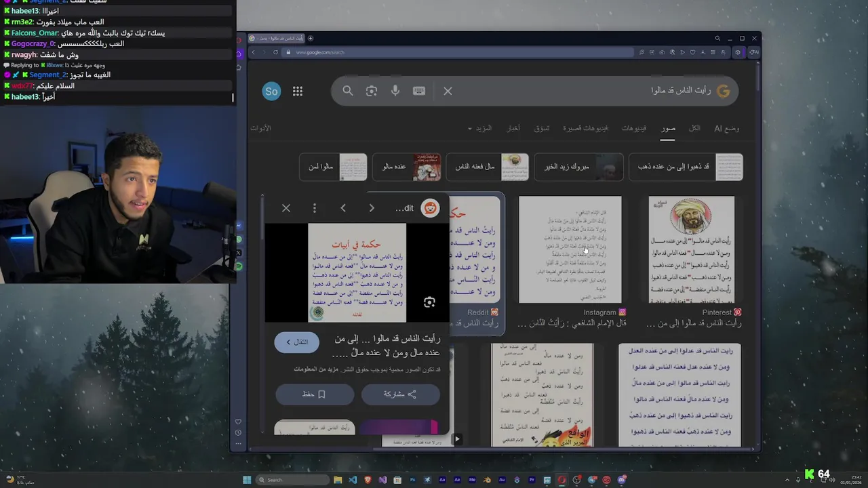
Task: Select the browser tab رأيت الناس قد مالوا
Action: point(276,38)
